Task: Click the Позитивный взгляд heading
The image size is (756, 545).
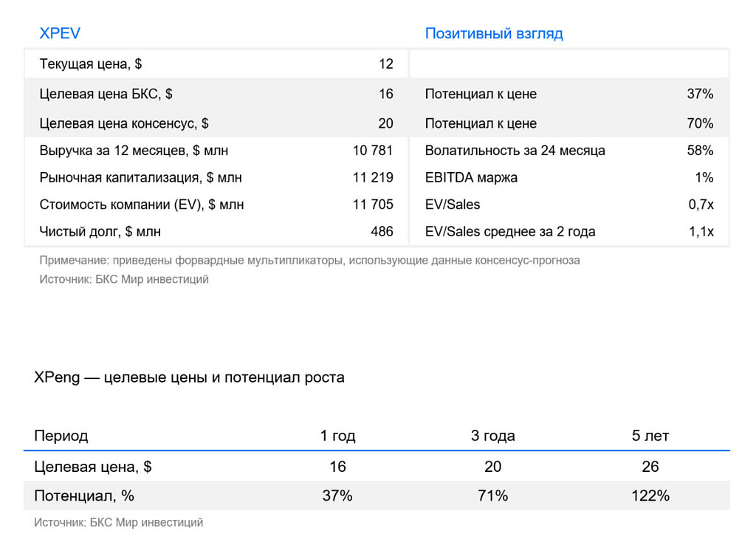Action: point(494,33)
